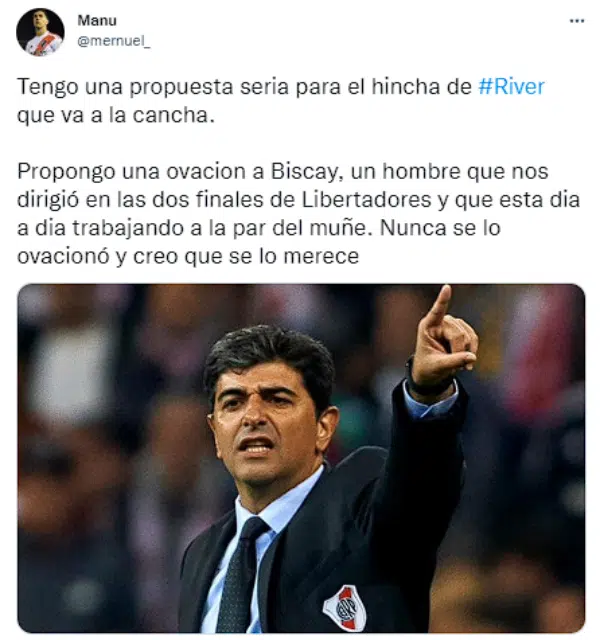Open the attached photo of the coach
This screenshot has height=640, width=600.
click(x=301, y=458)
